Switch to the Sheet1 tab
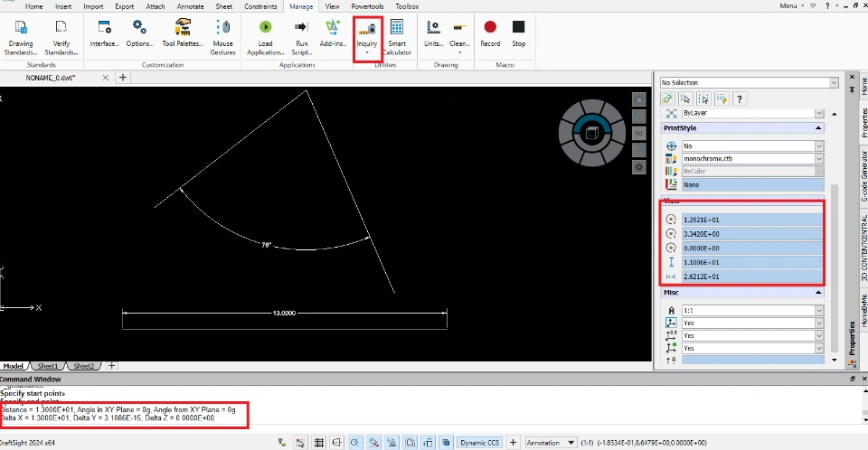 pyautogui.click(x=48, y=366)
